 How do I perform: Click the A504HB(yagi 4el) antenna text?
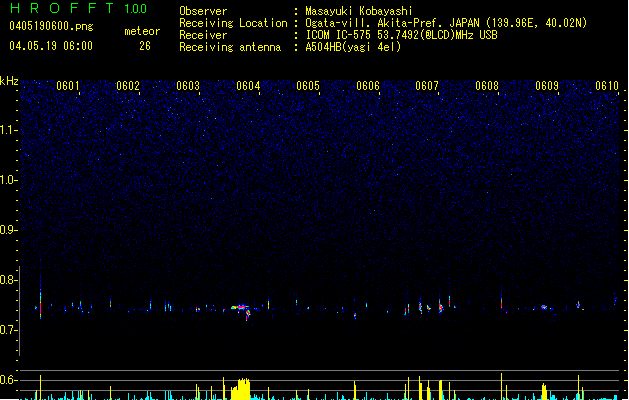tap(353, 47)
